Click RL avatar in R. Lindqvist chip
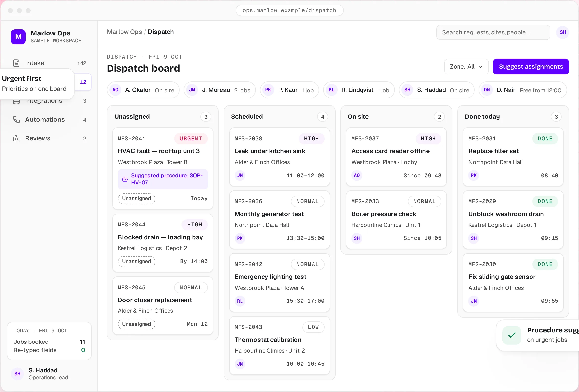 point(331,90)
